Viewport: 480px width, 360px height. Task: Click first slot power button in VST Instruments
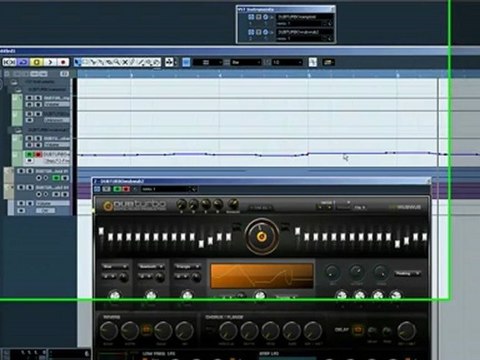(251, 17)
